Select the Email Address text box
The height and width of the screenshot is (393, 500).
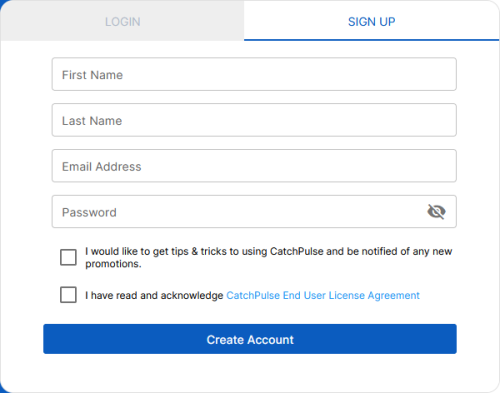254,166
